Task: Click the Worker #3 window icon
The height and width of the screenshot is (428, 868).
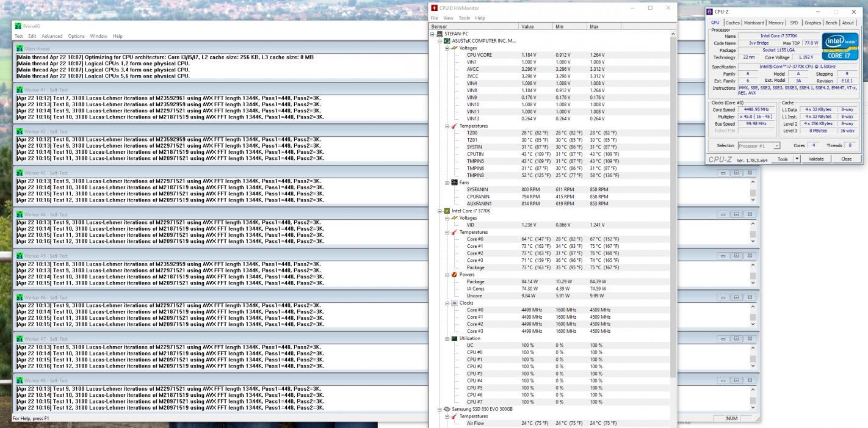Action: (x=20, y=173)
